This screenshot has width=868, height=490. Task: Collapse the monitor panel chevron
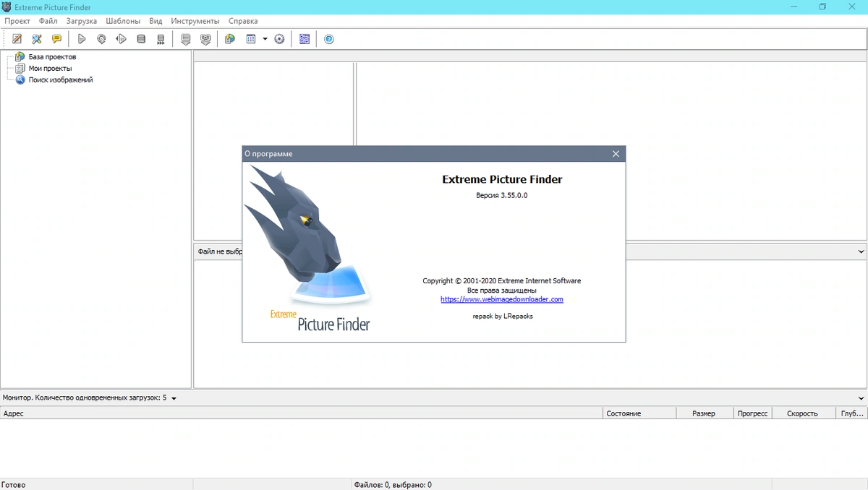861,398
